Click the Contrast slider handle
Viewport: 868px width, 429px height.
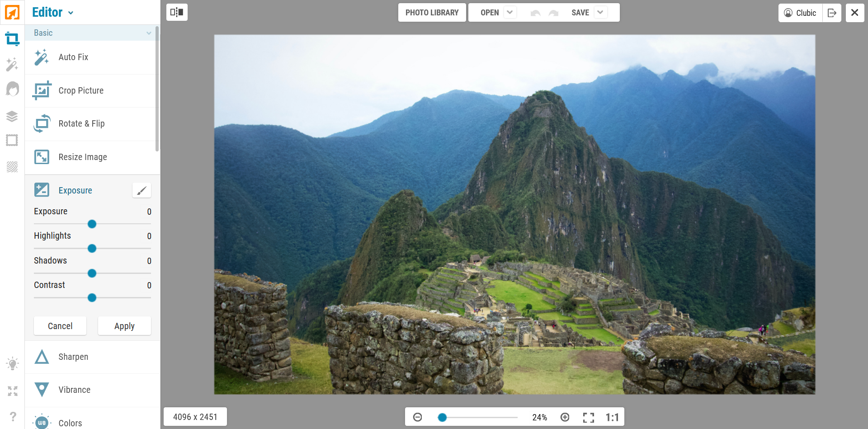(x=92, y=297)
